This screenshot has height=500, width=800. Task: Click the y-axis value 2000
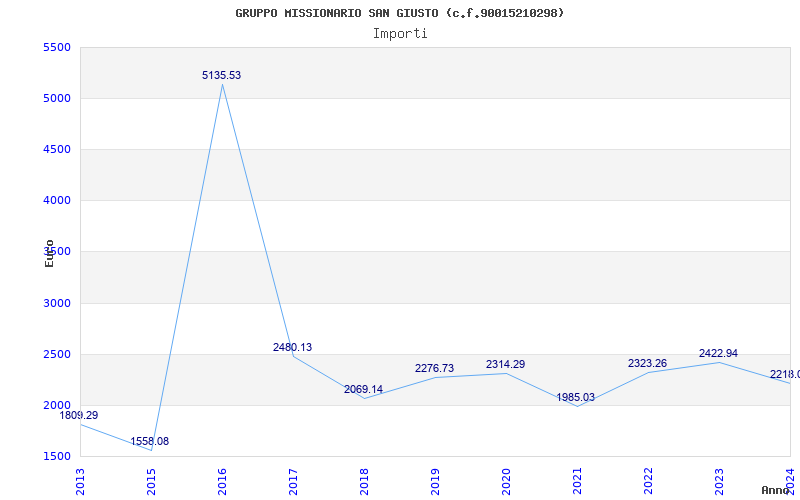[x=57, y=405]
